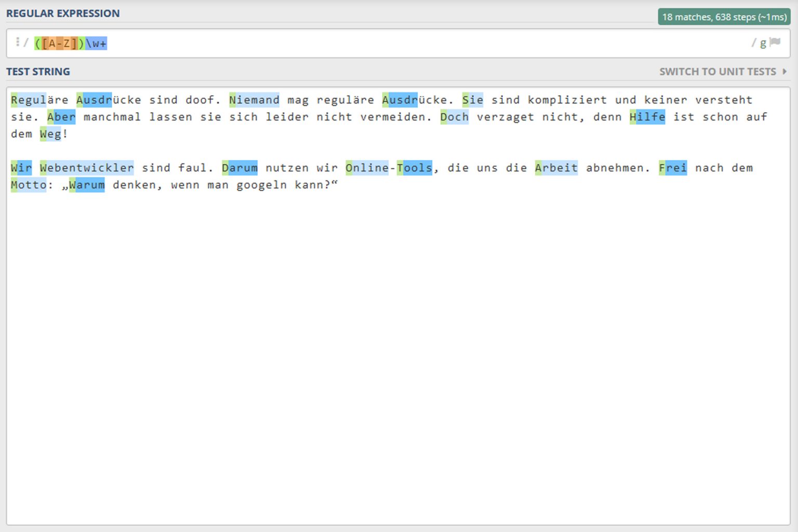Click the highlighted match 'Webentwickler'
The width and height of the screenshot is (798, 532).
point(87,168)
